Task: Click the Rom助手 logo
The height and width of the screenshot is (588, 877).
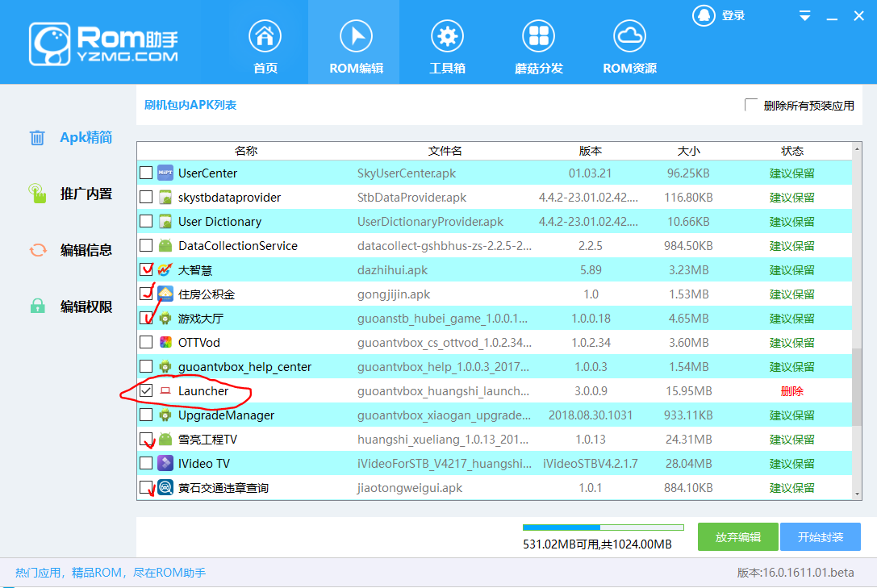Action: point(103,44)
